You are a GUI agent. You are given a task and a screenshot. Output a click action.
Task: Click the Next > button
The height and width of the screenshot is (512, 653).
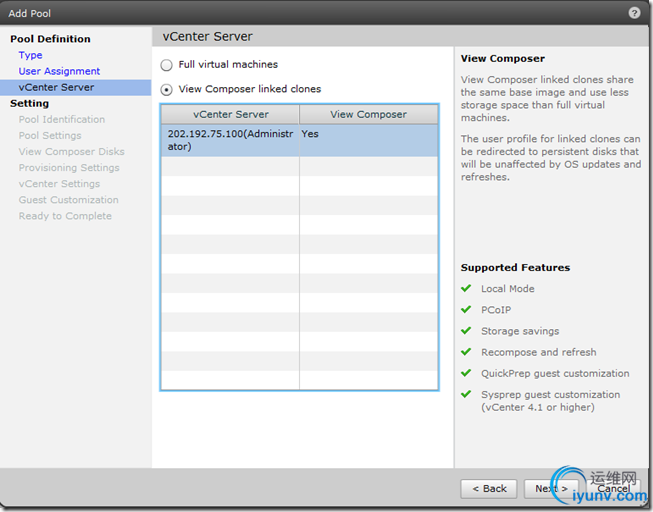(x=551, y=489)
